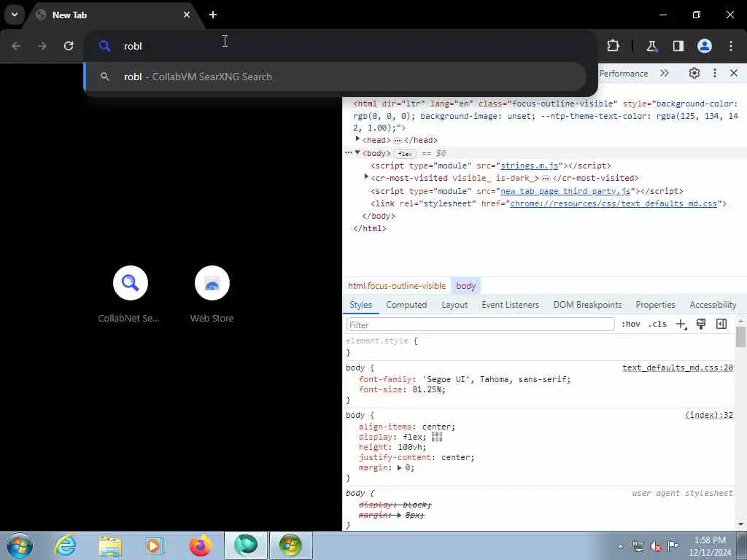
Task: Open the new_tab_page_third_party.js link
Action: coord(565,191)
